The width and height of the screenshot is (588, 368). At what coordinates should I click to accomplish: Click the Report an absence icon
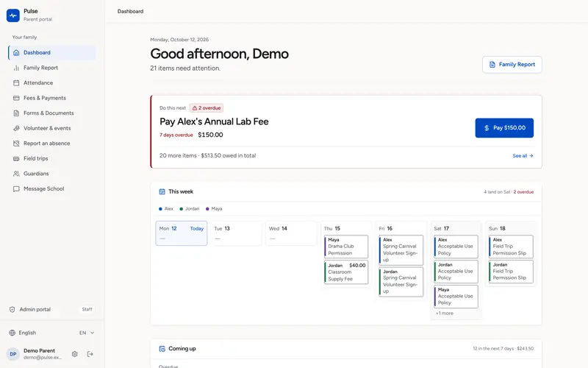pos(16,144)
